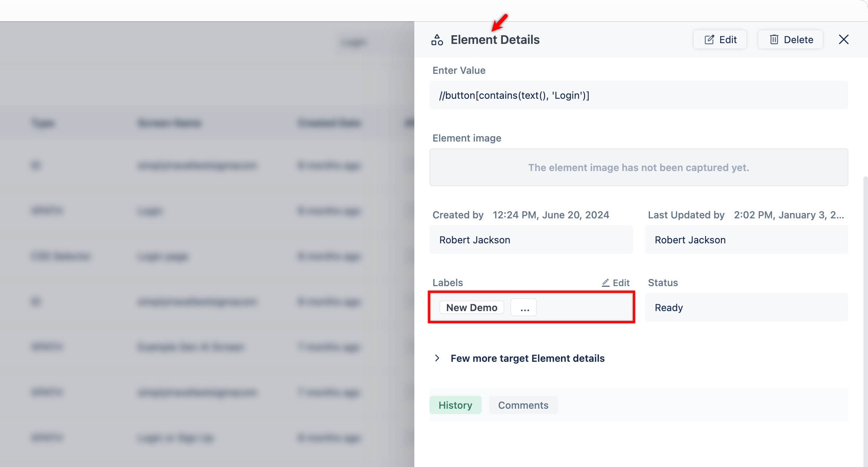Click the Enter Value xpath field
868x467 pixels.
[x=638, y=95]
